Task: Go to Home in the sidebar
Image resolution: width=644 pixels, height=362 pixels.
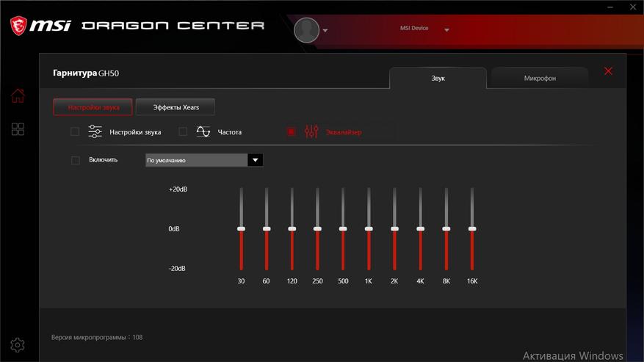Action: pyautogui.click(x=18, y=95)
